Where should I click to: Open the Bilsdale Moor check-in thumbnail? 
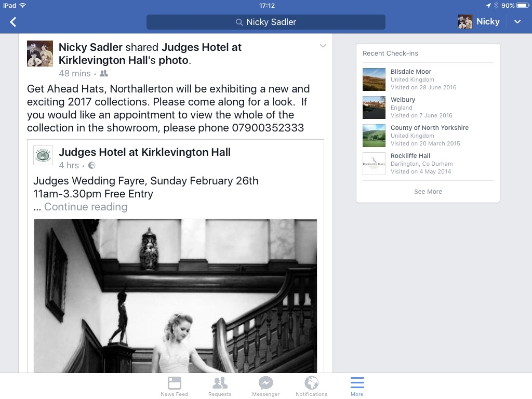click(374, 79)
